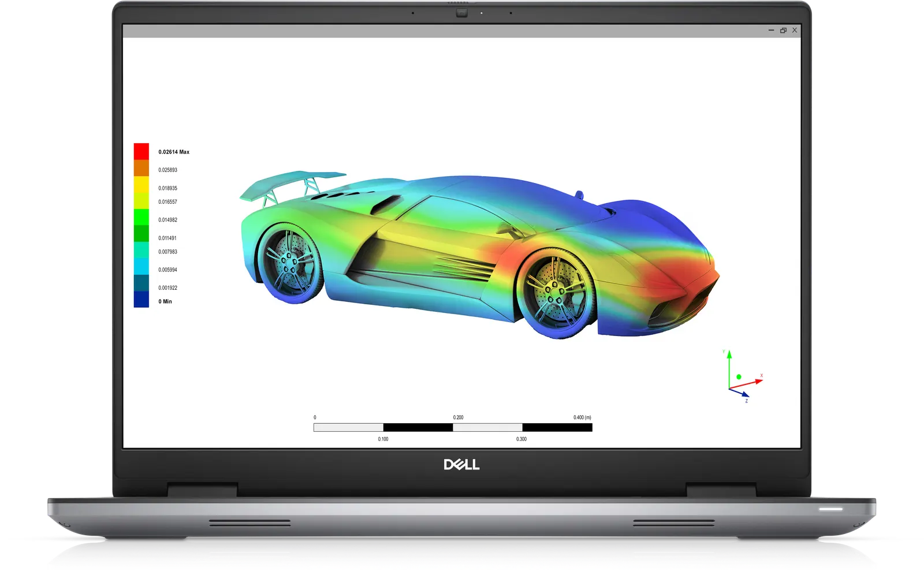Select the car's rear wheel
Viewport: 924px width, 571px height.
[289, 263]
